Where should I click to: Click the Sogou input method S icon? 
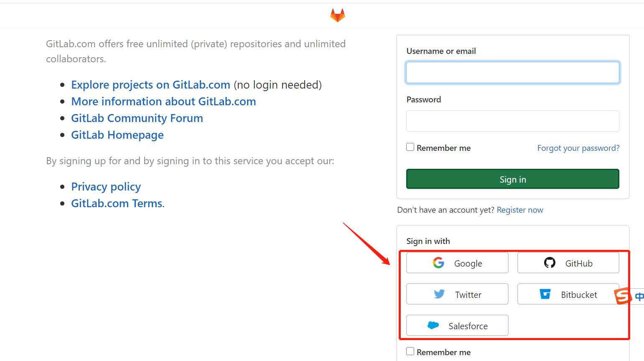623,296
